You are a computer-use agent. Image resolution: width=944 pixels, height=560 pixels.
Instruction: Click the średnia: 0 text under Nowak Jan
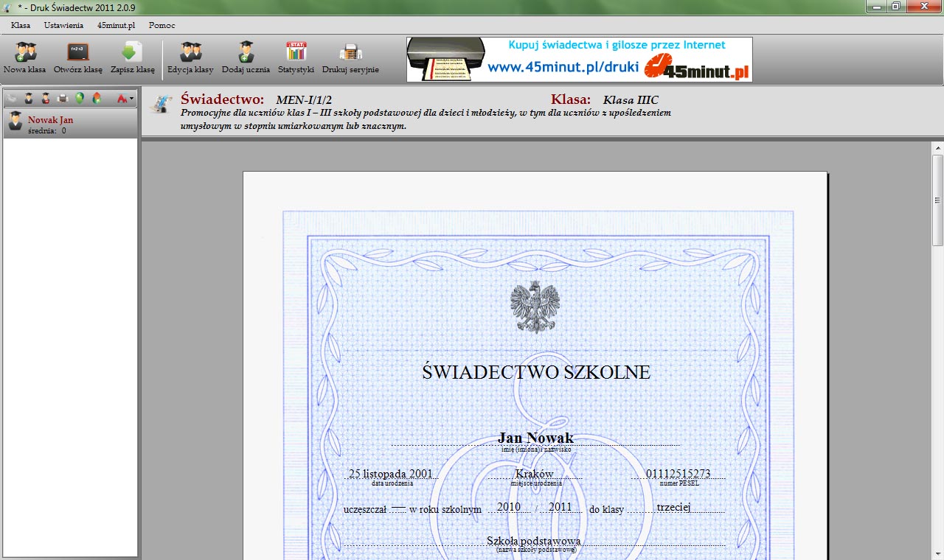point(47,130)
